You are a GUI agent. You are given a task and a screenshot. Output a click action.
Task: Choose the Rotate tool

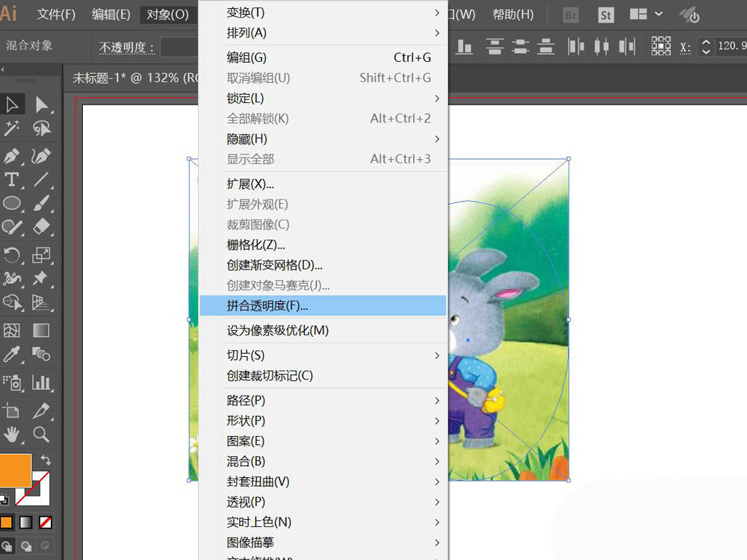pos(12,255)
